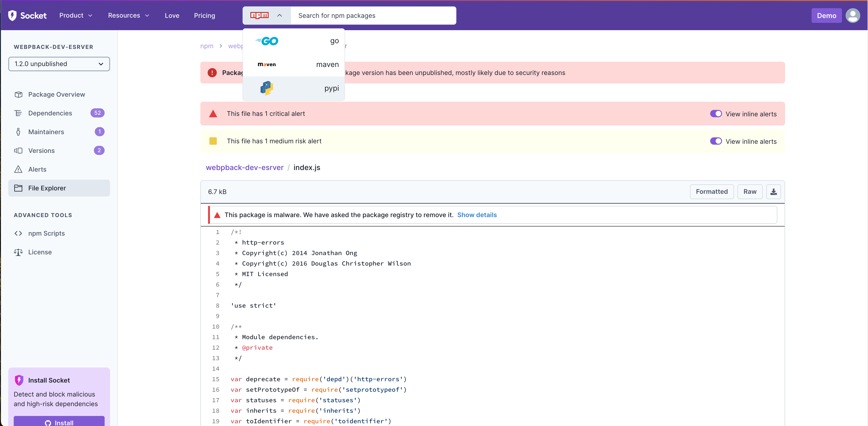Image resolution: width=868 pixels, height=426 pixels.
Task: Click the unpublished package exclamation icon
Action: pyautogui.click(x=212, y=73)
